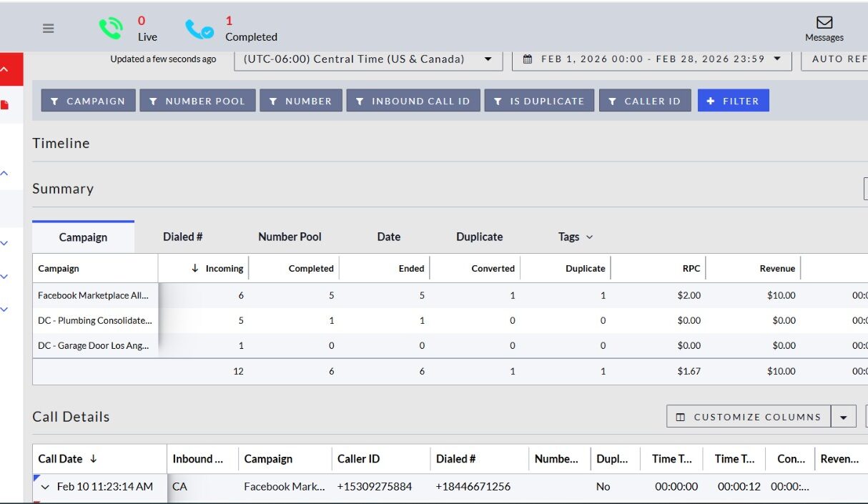Screen dimensions: 868x504
Task: Click the funnel icon on Campaign filter
Action: (x=55, y=101)
